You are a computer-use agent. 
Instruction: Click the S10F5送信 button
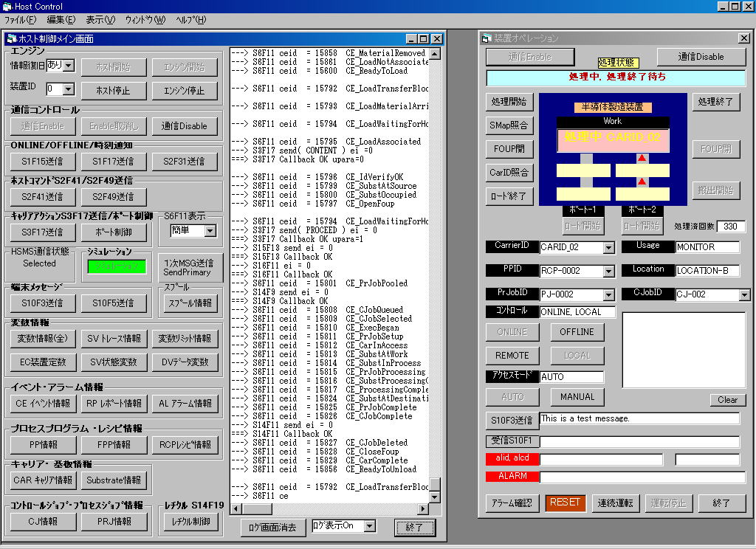(x=113, y=303)
